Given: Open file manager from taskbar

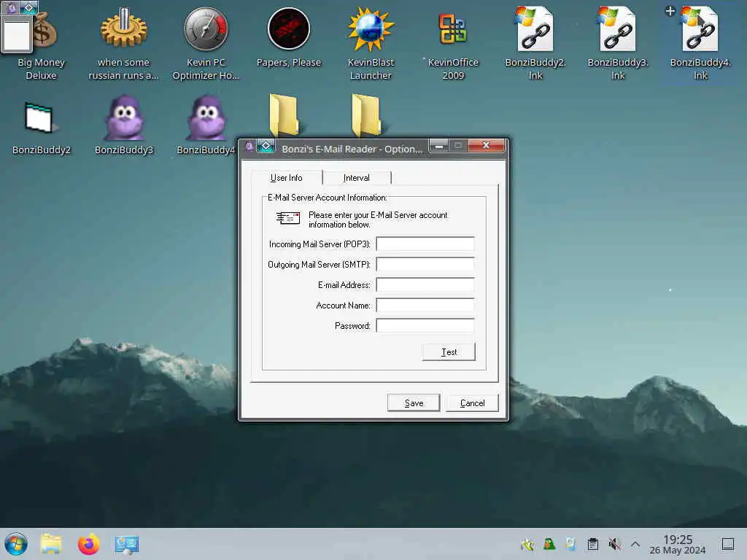Looking at the screenshot, I should tap(51, 544).
